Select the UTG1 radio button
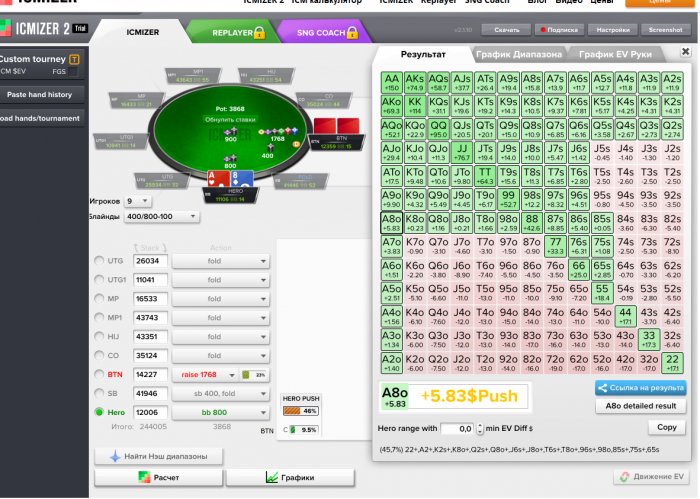The image size is (700, 499). pyautogui.click(x=99, y=279)
